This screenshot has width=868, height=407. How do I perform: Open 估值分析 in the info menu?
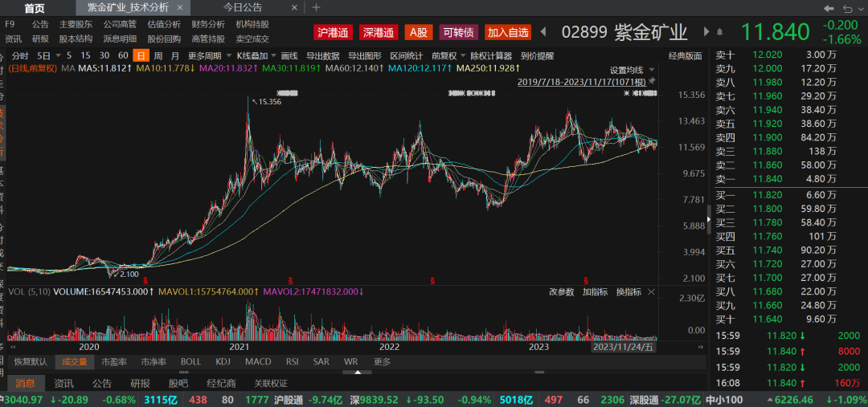[164, 24]
